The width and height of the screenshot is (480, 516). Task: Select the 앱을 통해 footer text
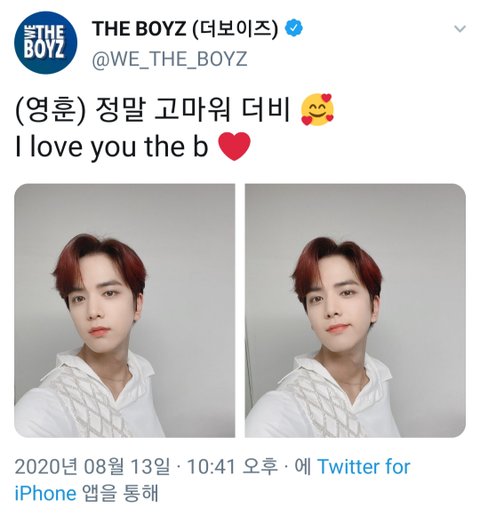pos(119,493)
